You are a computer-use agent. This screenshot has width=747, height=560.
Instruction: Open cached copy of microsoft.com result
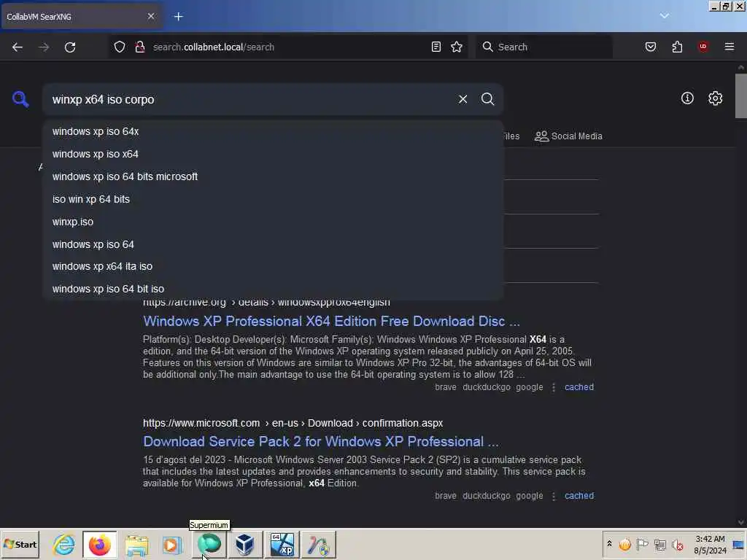(578, 496)
